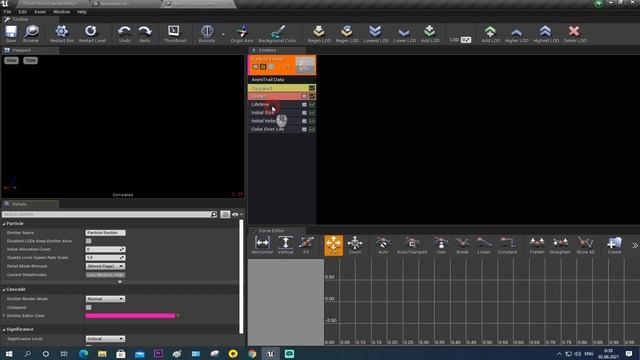Set curve tangent to Auto

383,245
